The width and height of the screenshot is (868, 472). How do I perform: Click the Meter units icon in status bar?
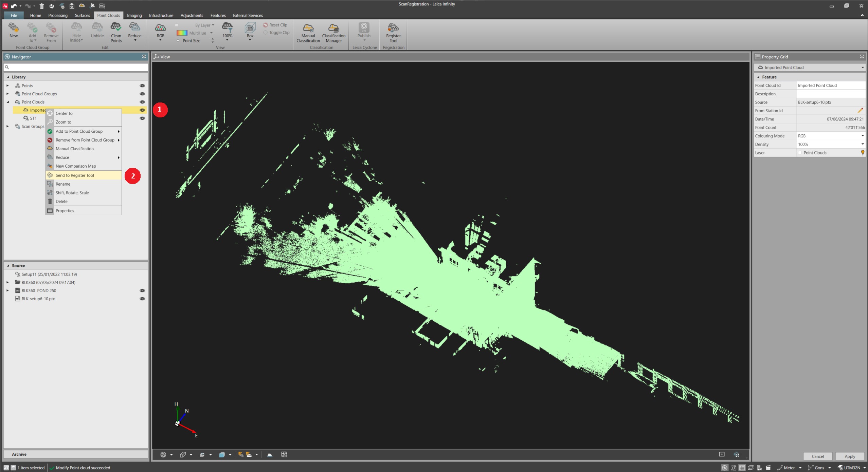click(780, 468)
